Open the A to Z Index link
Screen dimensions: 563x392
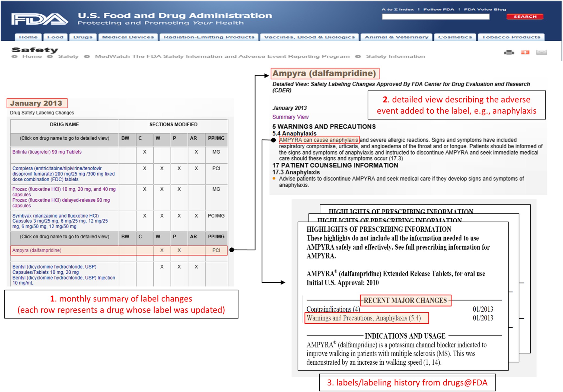coord(397,9)
